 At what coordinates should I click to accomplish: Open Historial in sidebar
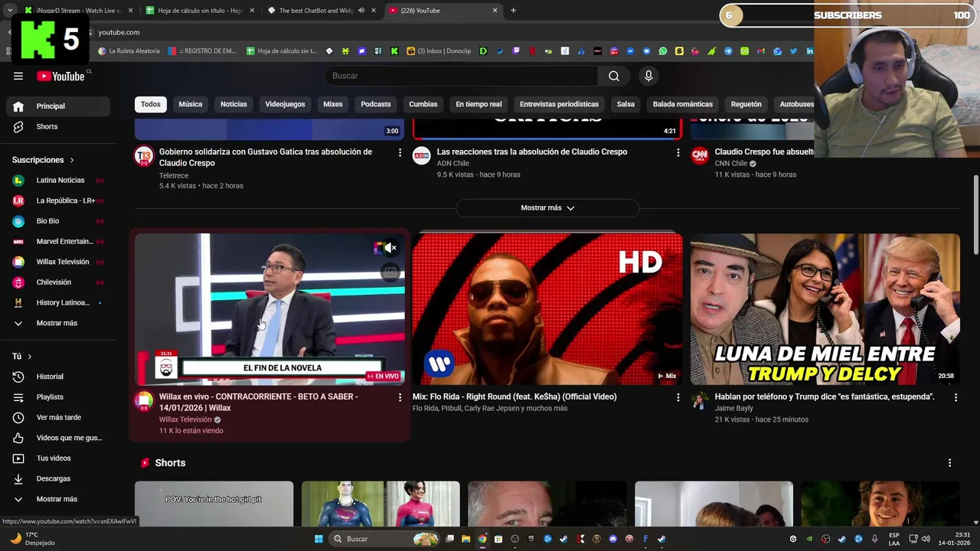[57, 377]
